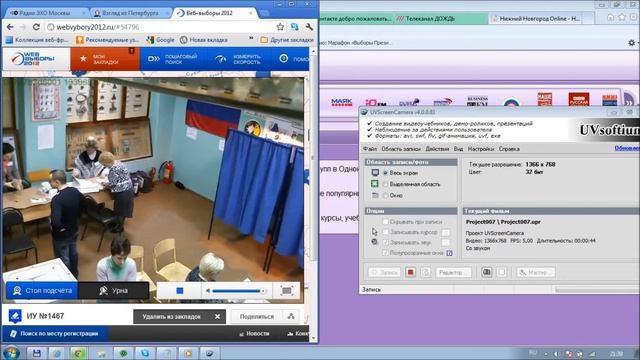This screenshot has width=640, height=360.
Task: Open Chrome from the taskbar
Action: click(x=79, y=353)
